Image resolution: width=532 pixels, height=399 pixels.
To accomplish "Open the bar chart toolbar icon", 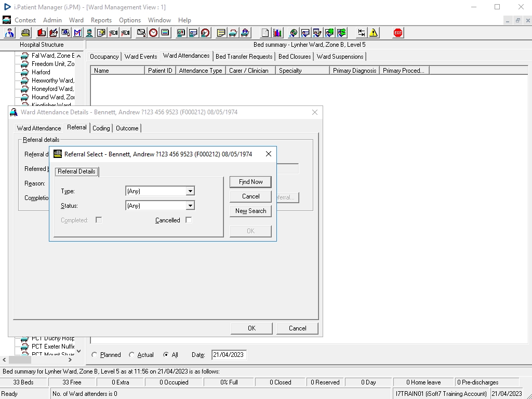I will tap(277, 33).
